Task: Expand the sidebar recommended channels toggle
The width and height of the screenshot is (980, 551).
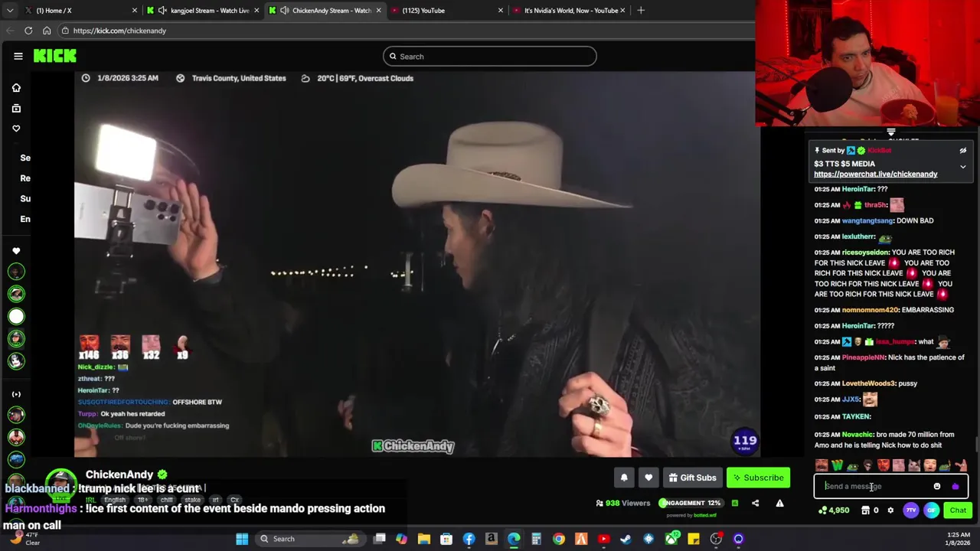Action: pyautogui.click(x=16, y=394)
